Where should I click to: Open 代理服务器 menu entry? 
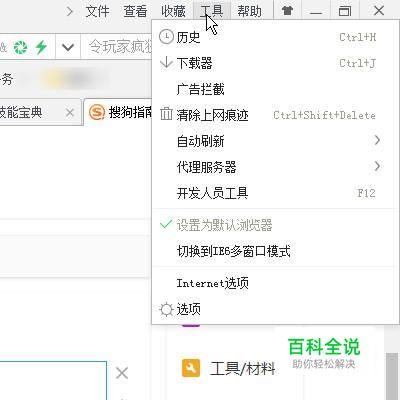pyautogui.click(x=275, y=167)
